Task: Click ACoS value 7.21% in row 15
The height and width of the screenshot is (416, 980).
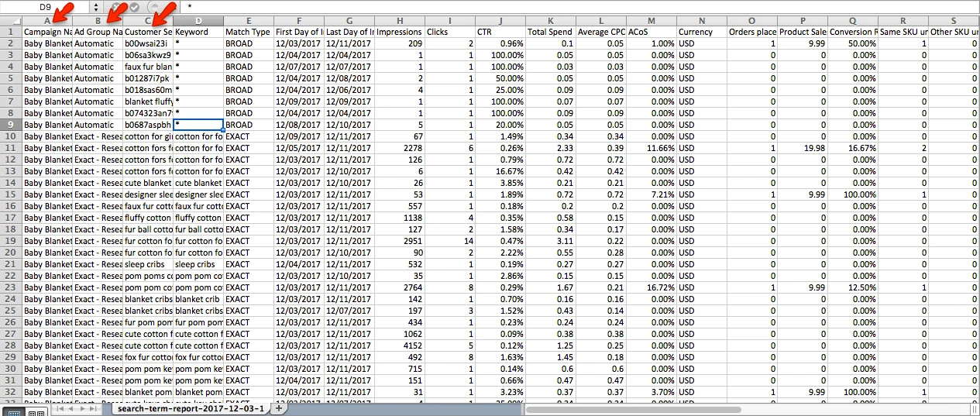Action: click(652, 194)
